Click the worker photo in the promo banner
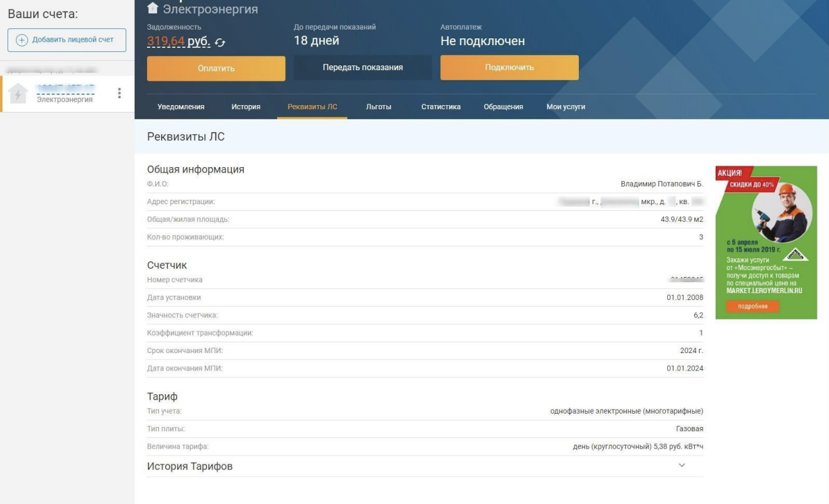829x504 pixels. tap(782, 212)
